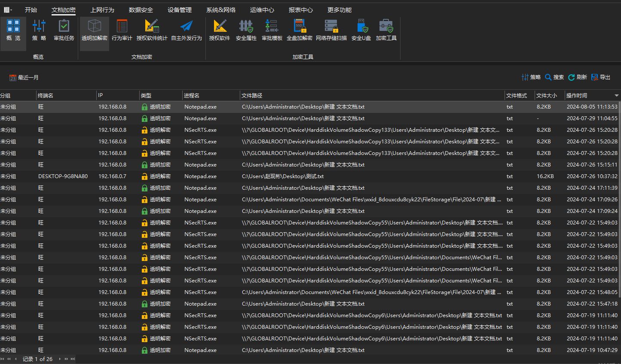Sort by the 文件大小 column header
Viewport: 621px width, 364px height.
tap(550, 95)
